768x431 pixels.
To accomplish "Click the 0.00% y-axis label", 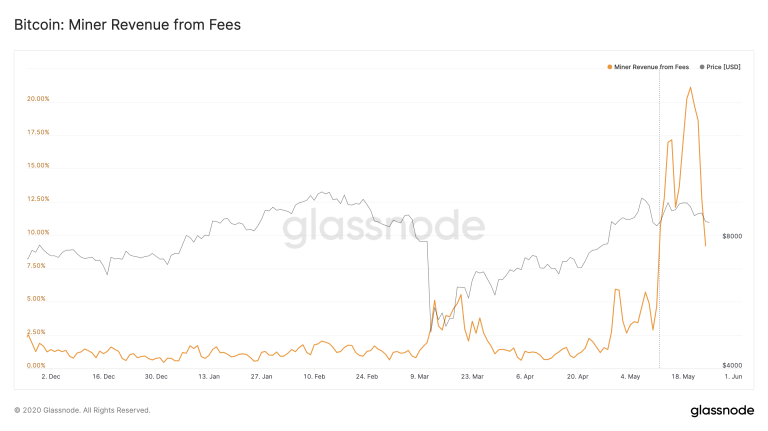I will (x=36, y=365).
